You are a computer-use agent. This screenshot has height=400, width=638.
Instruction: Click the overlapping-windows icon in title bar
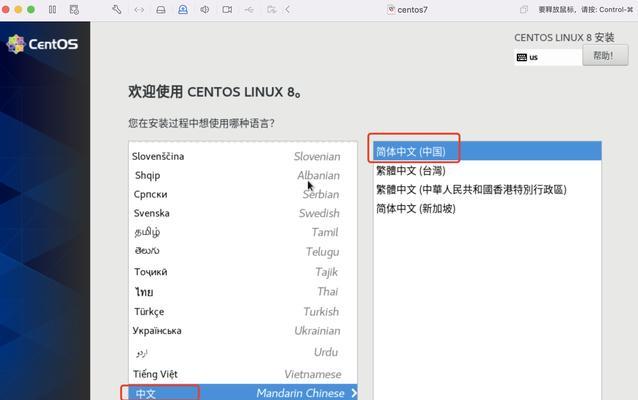tap(524, 9)
